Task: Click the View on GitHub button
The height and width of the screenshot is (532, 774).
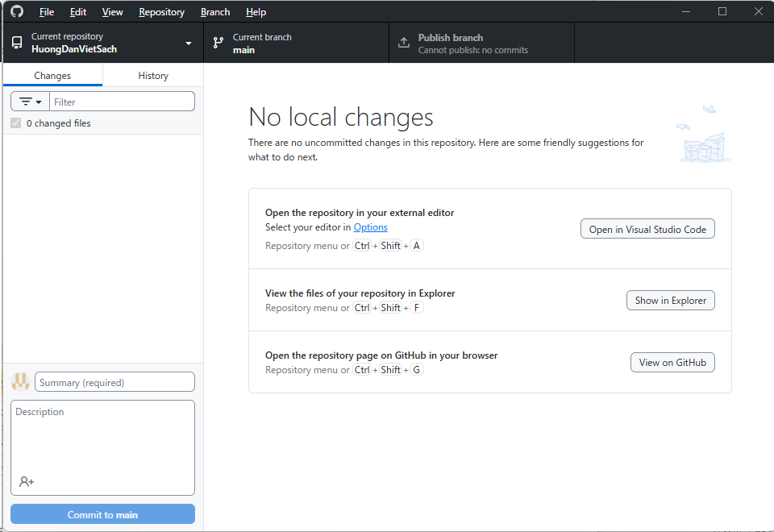Action: (672, 362)
